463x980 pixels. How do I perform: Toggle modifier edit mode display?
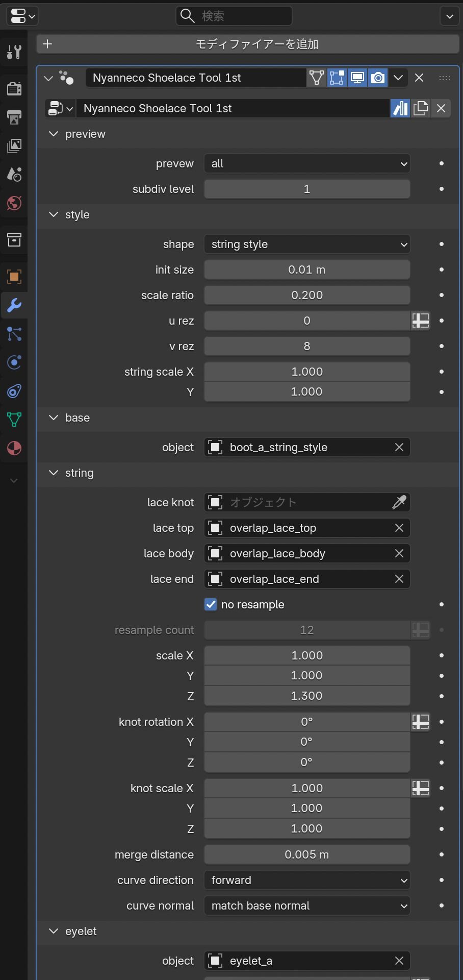click(x=337, y=78)
